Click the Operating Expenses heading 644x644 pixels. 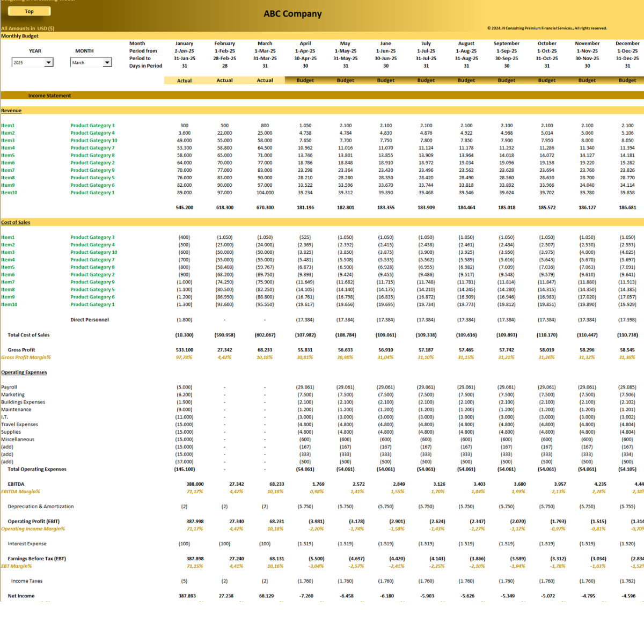click(24, 372)
